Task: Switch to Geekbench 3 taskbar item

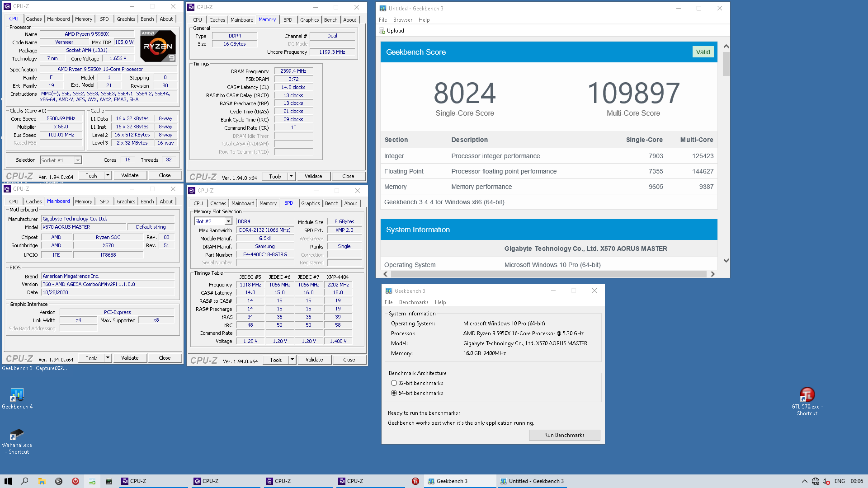Action: tap(460, 481)
